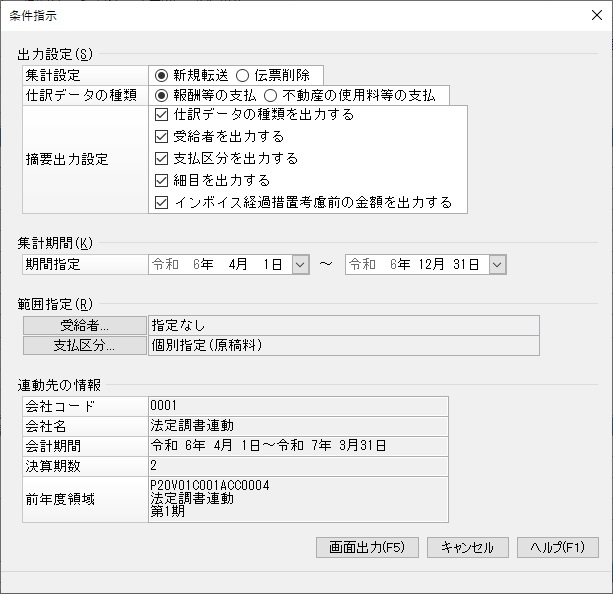Close the 条件指示 dialog window

point(589,14)
